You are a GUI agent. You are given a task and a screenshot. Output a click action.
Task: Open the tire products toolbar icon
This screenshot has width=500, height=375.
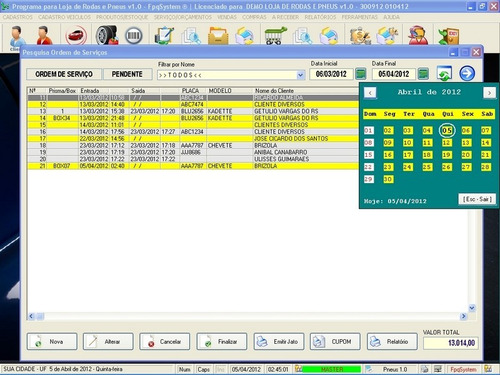(x=107, y=35)
